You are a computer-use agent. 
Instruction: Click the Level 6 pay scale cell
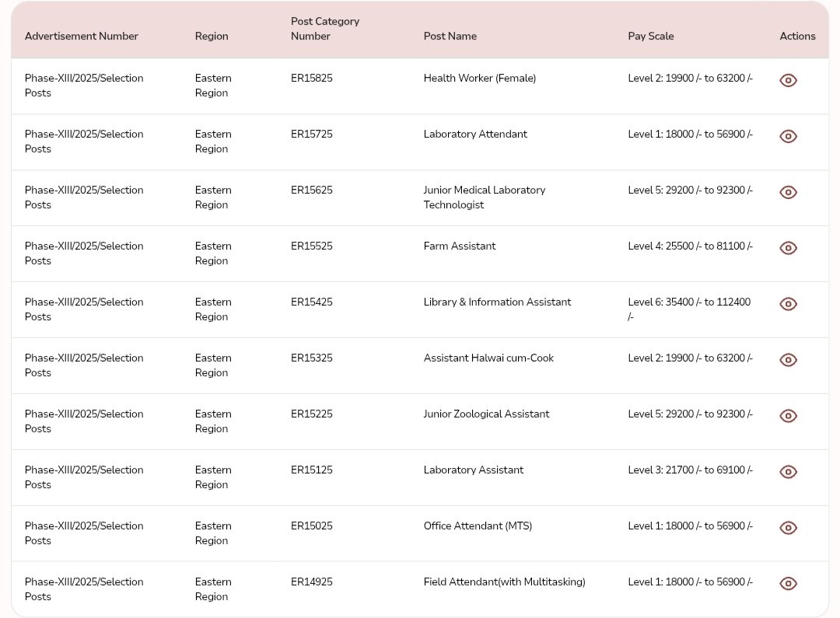(689, 309)
